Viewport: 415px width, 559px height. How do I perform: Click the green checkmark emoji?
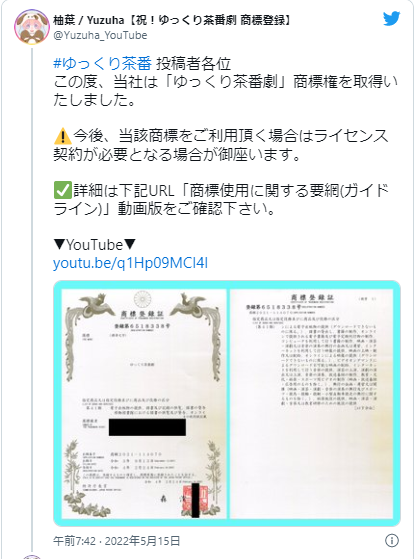tap(62, 190)
